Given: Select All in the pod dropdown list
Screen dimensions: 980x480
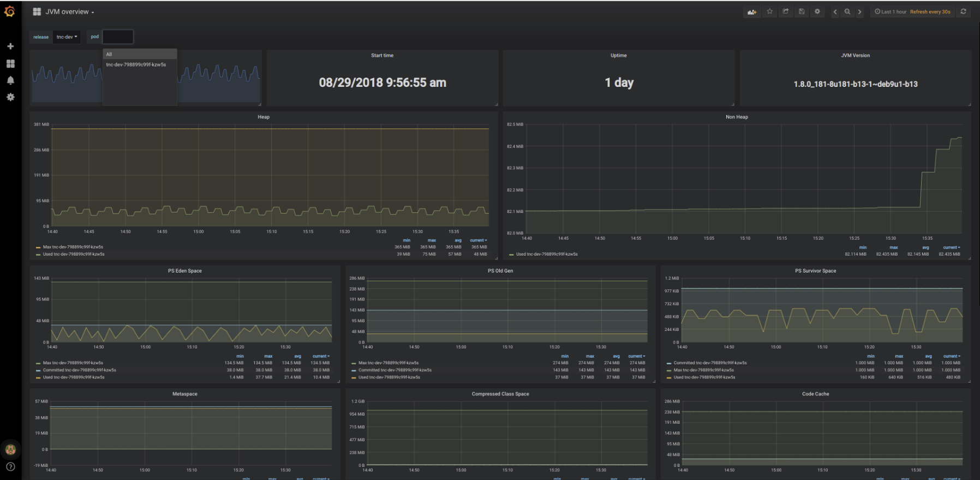Looking at the screenshot, I should [x=109, y=54].
